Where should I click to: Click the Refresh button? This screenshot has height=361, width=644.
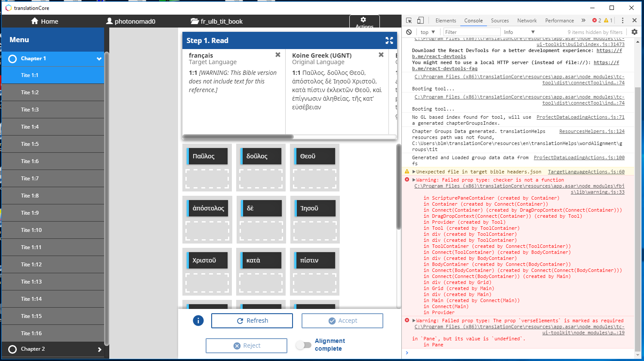pos(252,321)
